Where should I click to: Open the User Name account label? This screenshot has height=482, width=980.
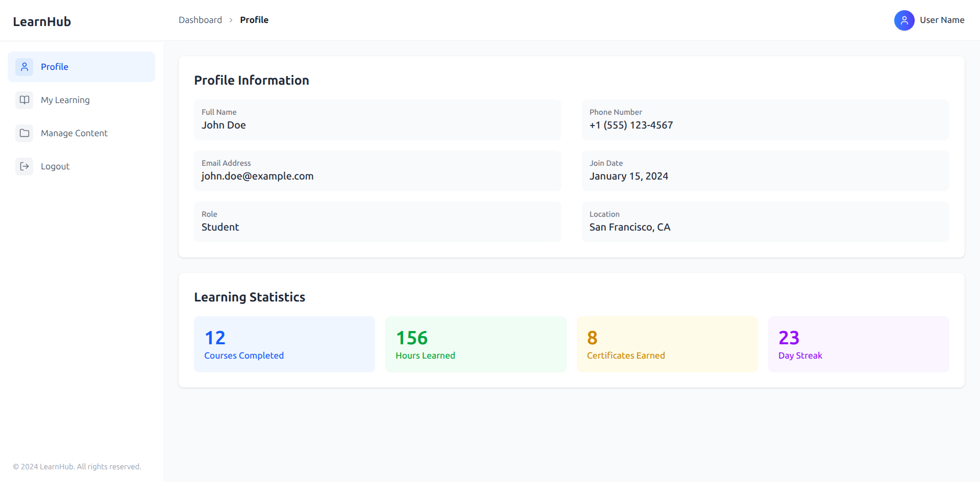(x=942, y=20)
